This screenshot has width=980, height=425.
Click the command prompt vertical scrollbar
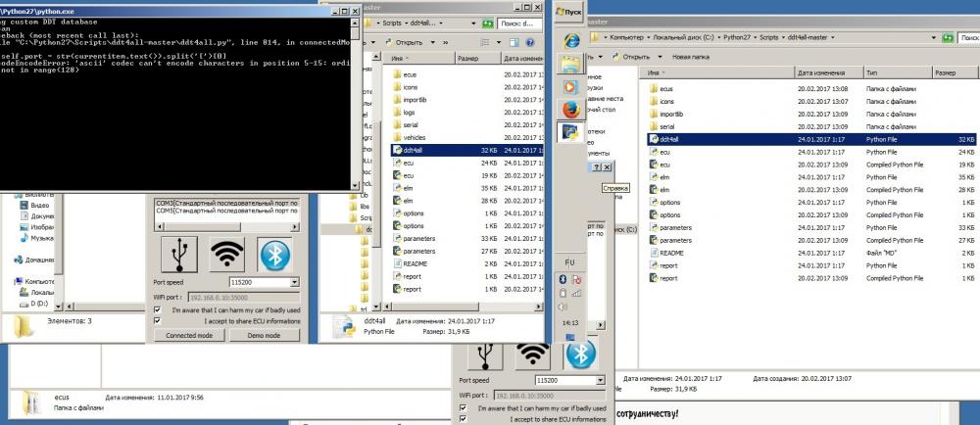tap(355, 104)
